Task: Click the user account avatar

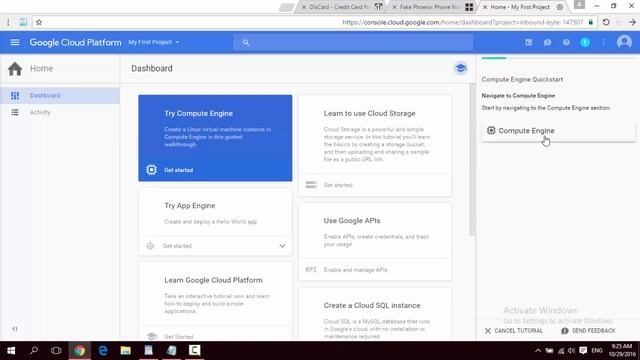Action: click(x=624, y=42)
